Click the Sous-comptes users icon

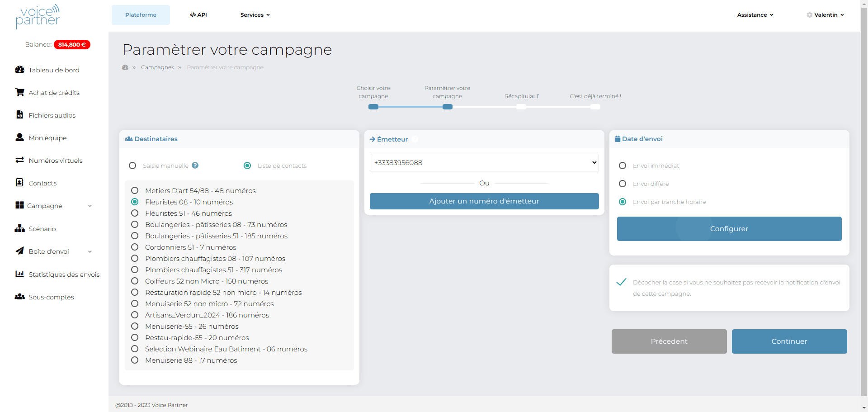tap(19, 297)
